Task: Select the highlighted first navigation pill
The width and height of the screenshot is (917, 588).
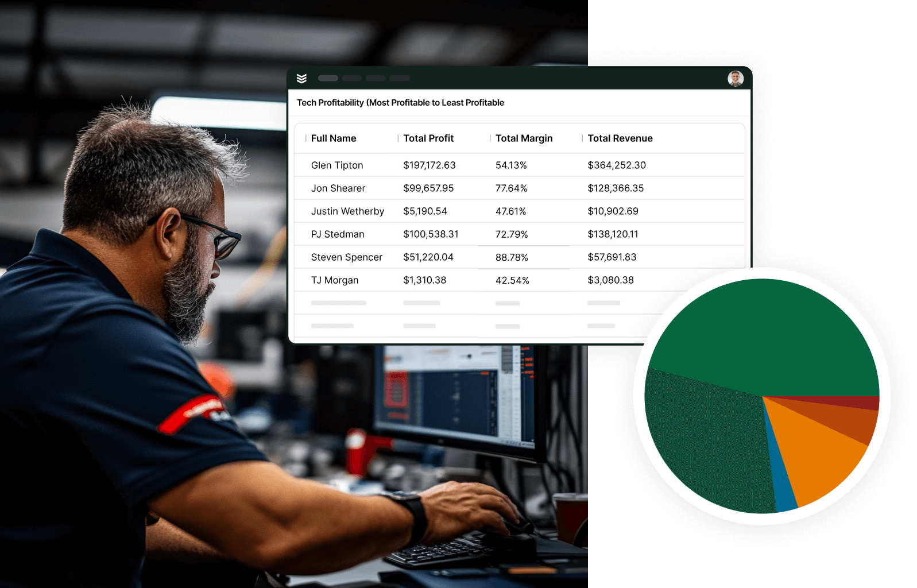Action: pyautogui.click(x=328, y=78)
